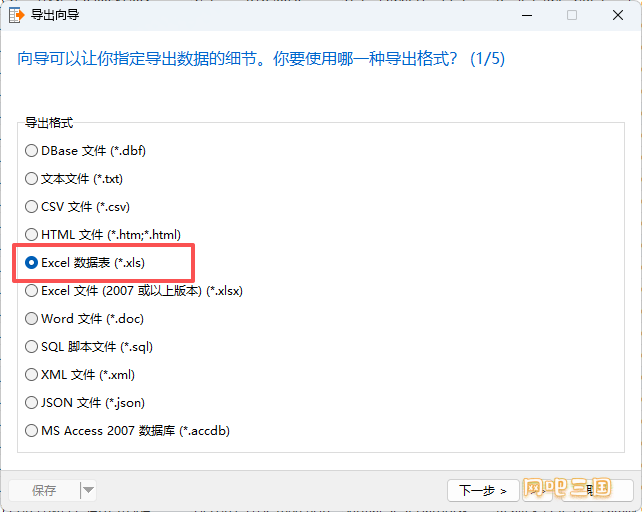Select DBase 文件 (*.dbf) format
This screenshot has width=642, height=512.
85,151
